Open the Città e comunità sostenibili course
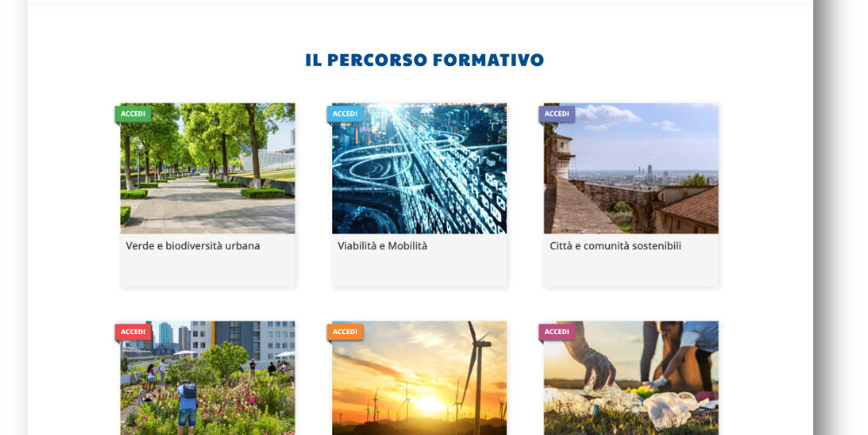Image resolution: width=868 pixels, height=435 pixels. coord(616,245)
